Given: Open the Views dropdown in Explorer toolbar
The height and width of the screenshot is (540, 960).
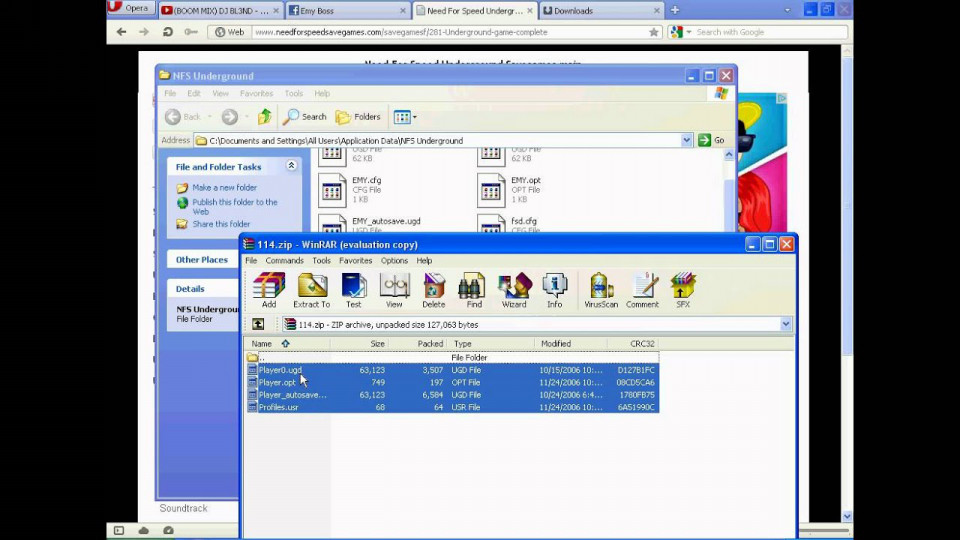Looking at the screenshot, I should tap(405, 116).
